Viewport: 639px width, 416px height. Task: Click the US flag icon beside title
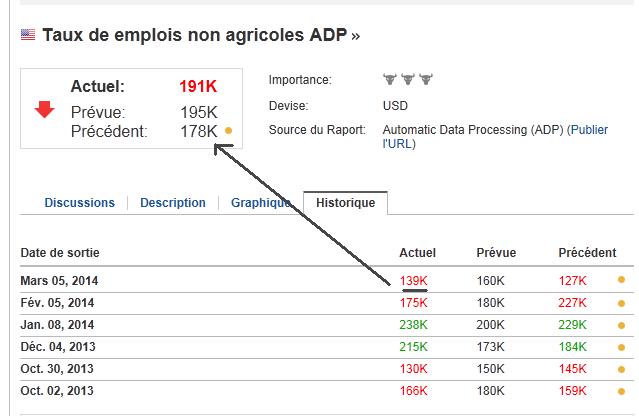pyautogui.click(x=27, y=36)
